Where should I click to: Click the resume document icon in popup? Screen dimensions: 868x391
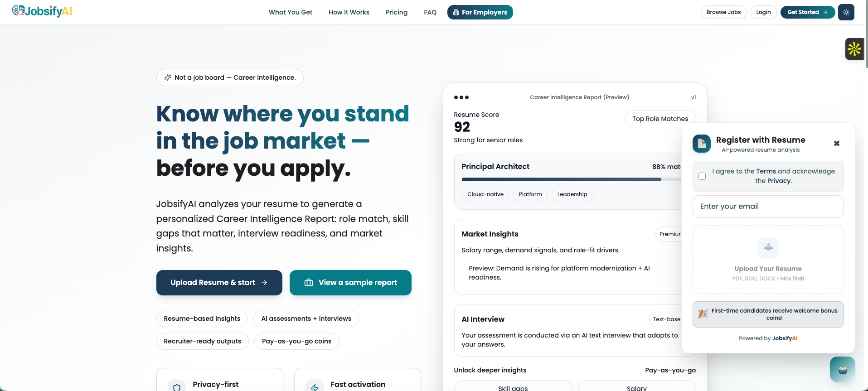pos(701,144)
